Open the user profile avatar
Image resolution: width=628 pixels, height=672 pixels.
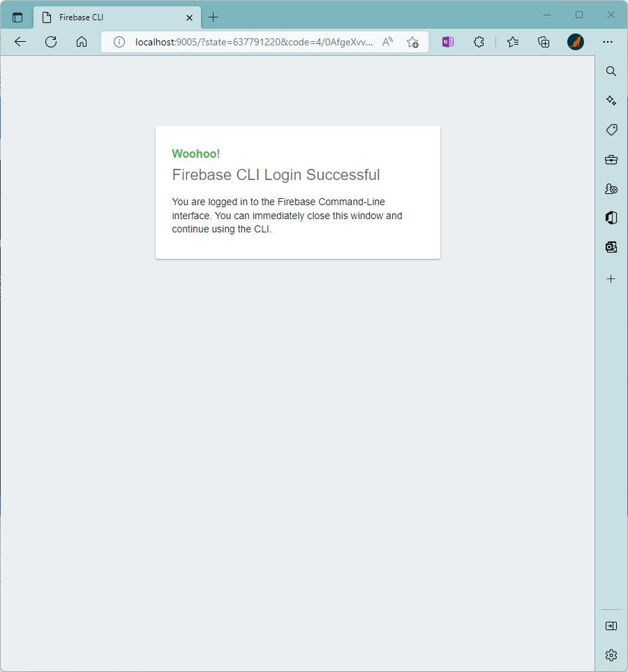pyautogui.click(x=575, y=42)
